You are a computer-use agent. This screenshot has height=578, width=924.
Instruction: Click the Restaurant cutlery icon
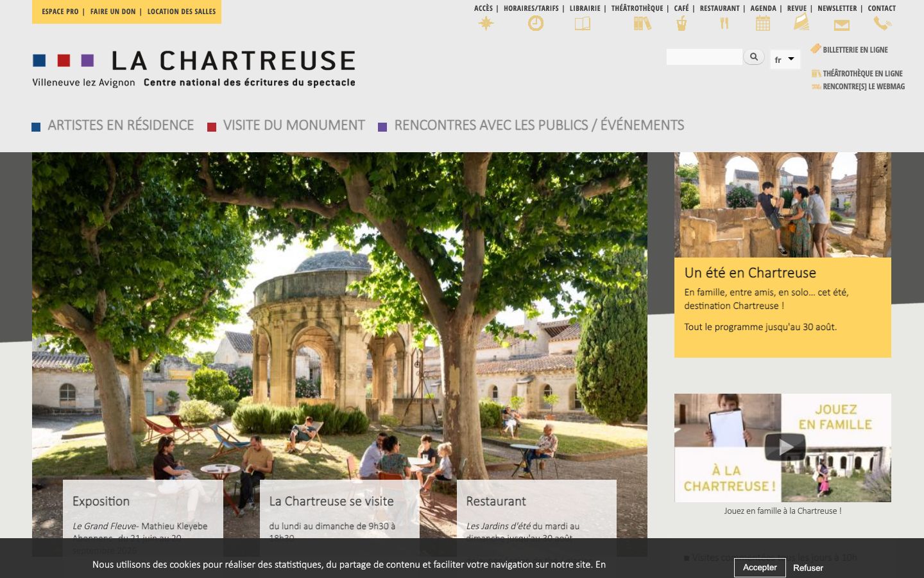[x=724, y=24]
